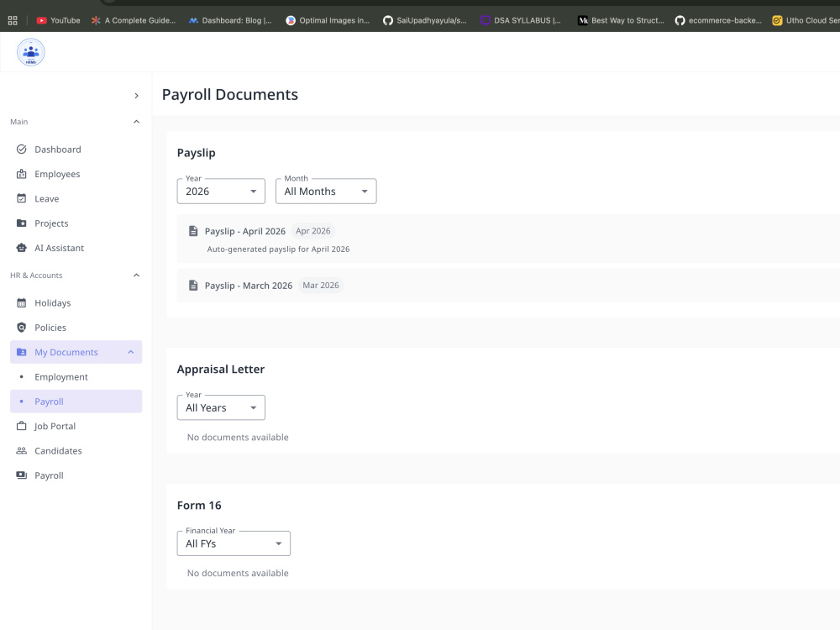Open the Dashboard: Blog bookmark
Image resolution: width=840 pixels, height=630 pixels.
(x=230, y=20)
